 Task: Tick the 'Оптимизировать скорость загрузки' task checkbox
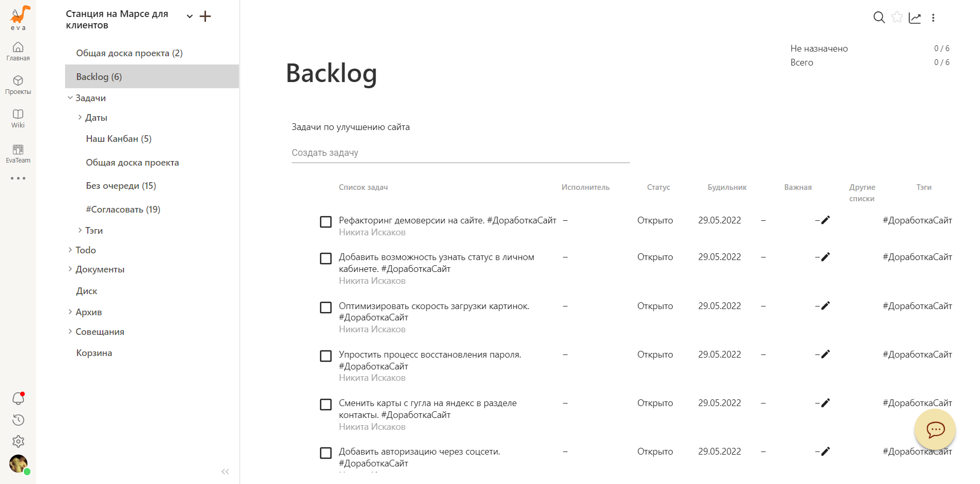[326, 308]
